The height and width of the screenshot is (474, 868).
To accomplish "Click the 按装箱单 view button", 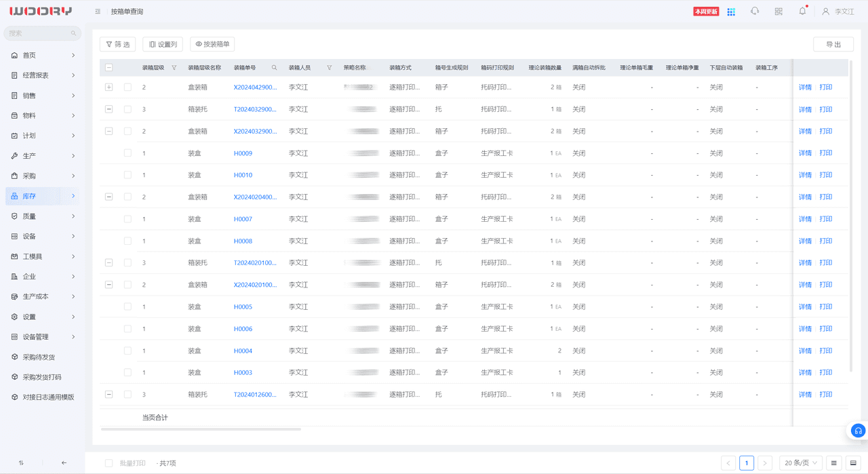I will click(x=212, y=44).
